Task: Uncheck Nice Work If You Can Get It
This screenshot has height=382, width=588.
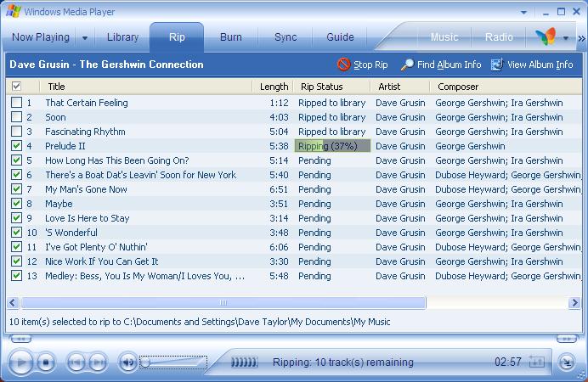Action: tap(16, 261)
